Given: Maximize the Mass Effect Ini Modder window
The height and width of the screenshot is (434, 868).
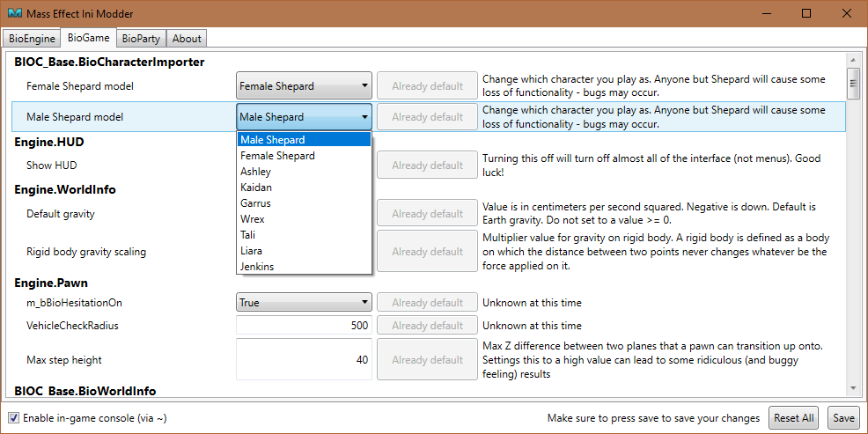Looking at the screenshot, I should (806, 13).
